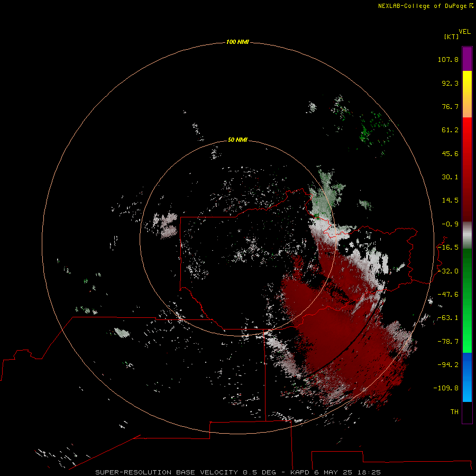Click the -63.1 legend value
Screen dimensions: 476x476
tap(448, 318)
